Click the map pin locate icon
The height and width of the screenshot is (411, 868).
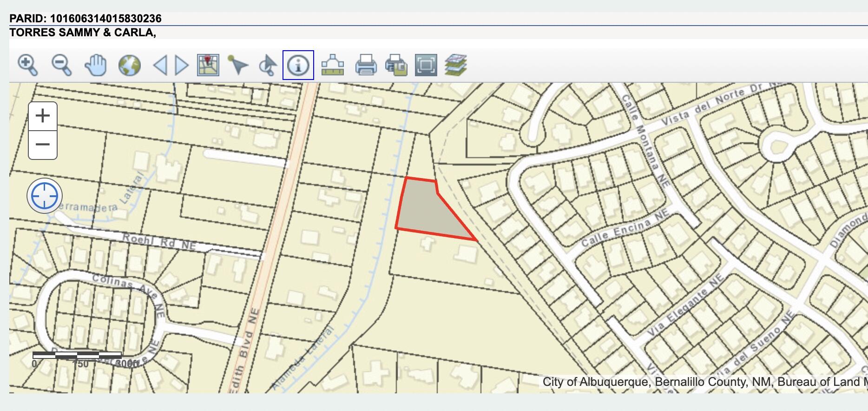point(208,65)
